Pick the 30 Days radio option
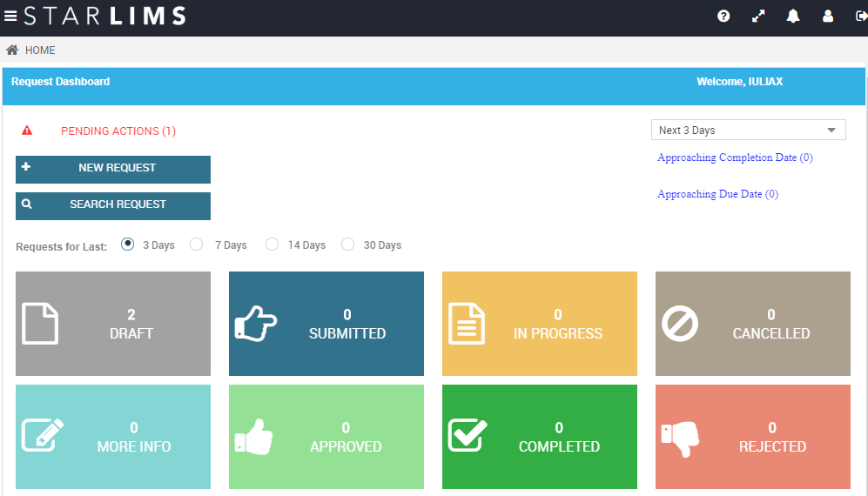 (x=348, y=245)
